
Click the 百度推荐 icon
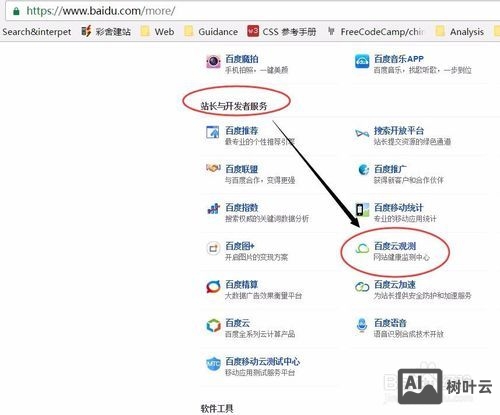pyautogui.click(x=213, y=132)
